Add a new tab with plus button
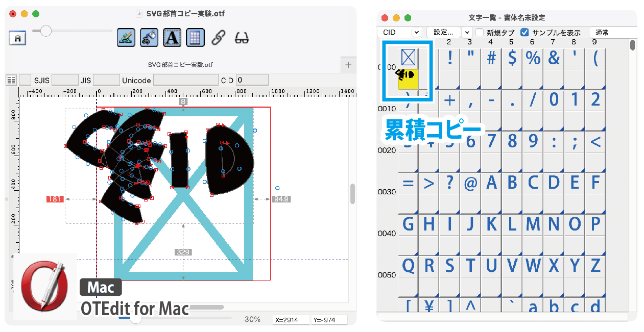 (x=348, y=65)
